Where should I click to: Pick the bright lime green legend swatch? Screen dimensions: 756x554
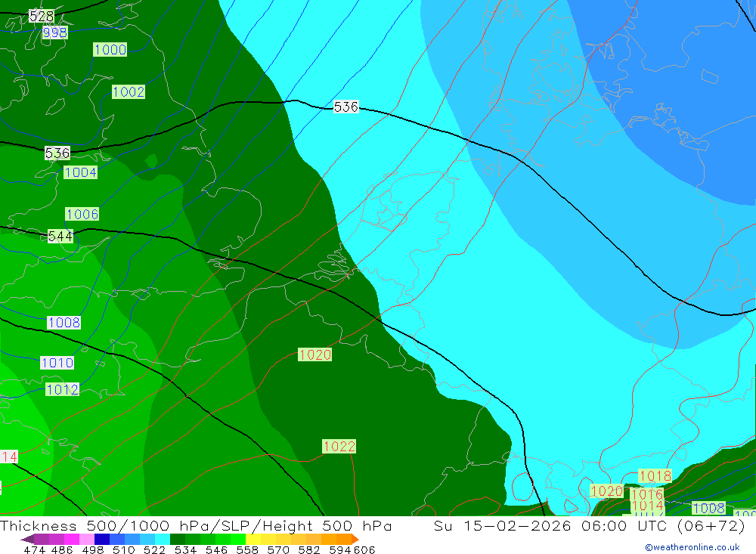238,539
